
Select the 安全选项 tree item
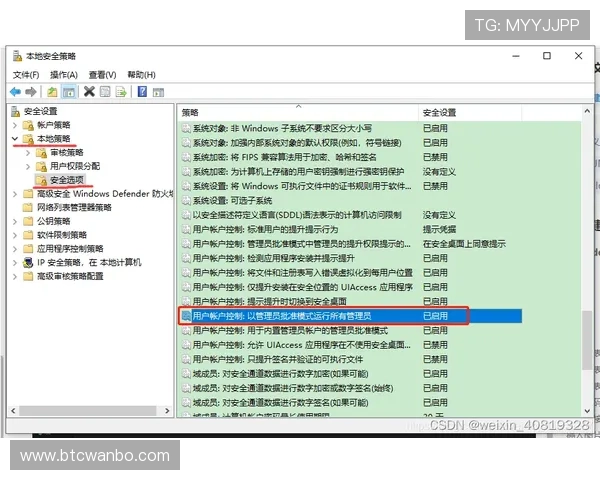pos(67,180)
